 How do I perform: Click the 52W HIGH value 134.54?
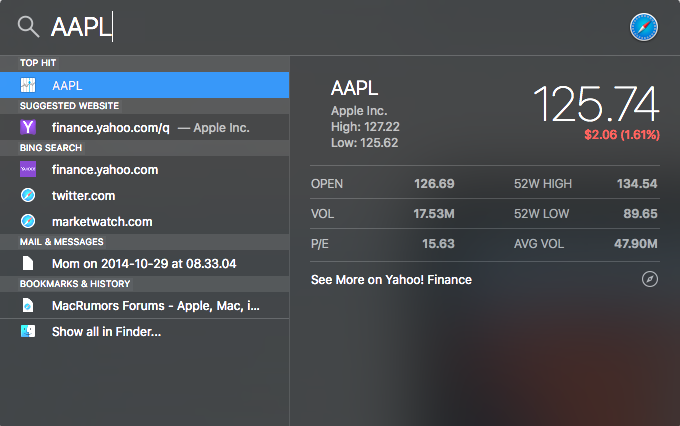point(637,184)
